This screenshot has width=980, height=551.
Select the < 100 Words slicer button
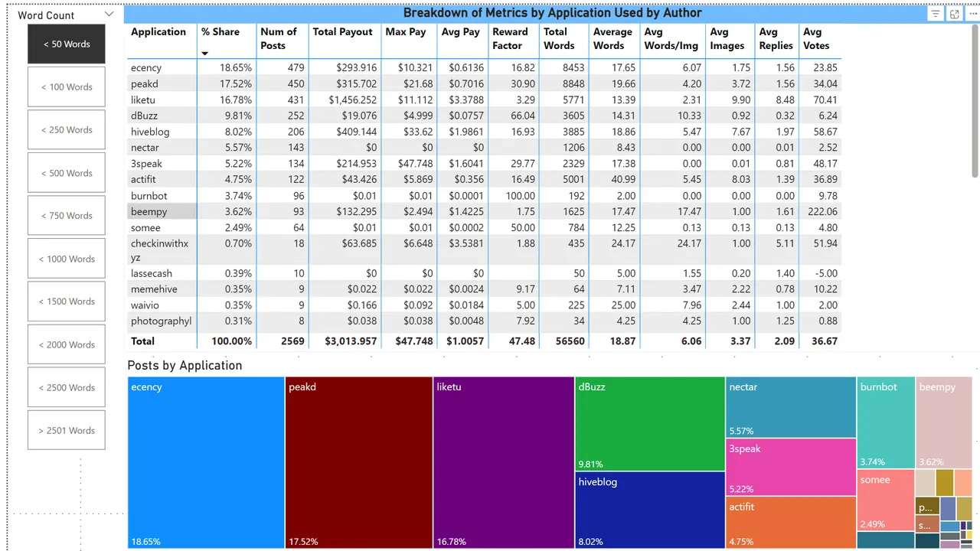(x=67, y=86)
